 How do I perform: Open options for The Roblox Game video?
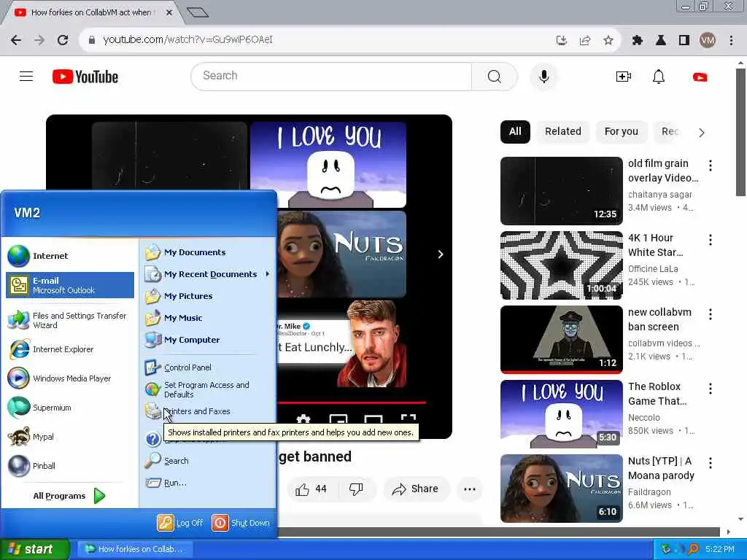711,389
